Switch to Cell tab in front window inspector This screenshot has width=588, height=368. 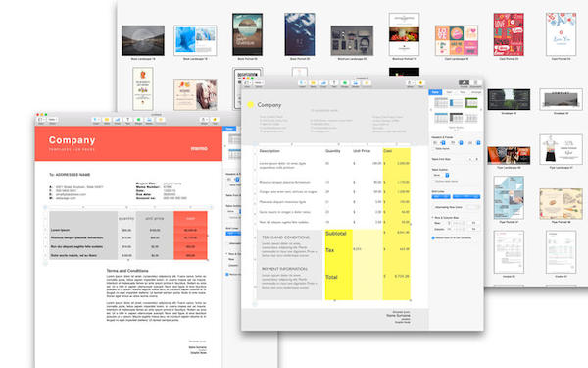click(449, 92)
